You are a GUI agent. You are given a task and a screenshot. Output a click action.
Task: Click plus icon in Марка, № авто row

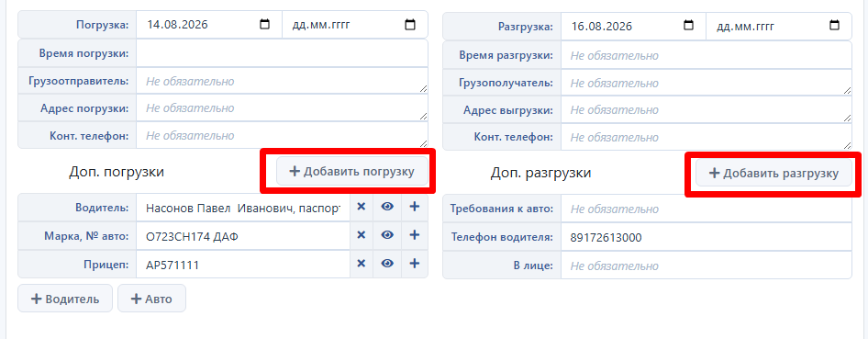tap(415, 235)
